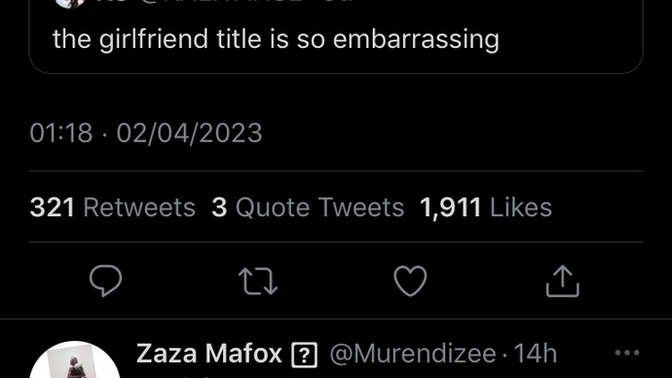Retweet using the arrows icon
672x378 pixels.
(x=258, y=281)
